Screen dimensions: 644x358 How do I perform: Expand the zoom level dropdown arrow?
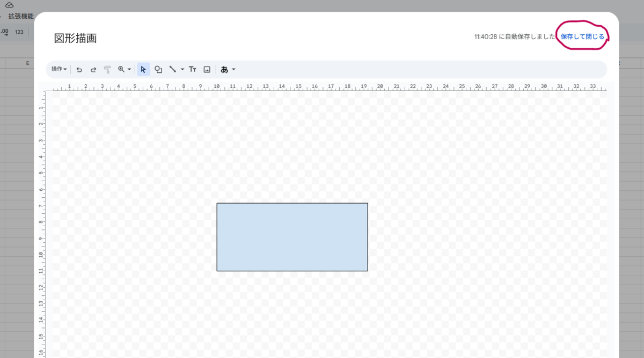click(129, 69)
